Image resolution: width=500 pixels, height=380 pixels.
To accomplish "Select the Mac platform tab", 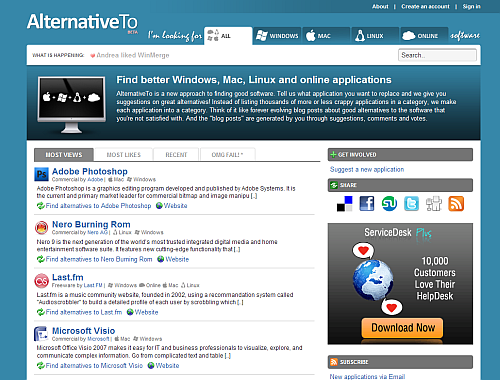I will [x=326, y=36].
